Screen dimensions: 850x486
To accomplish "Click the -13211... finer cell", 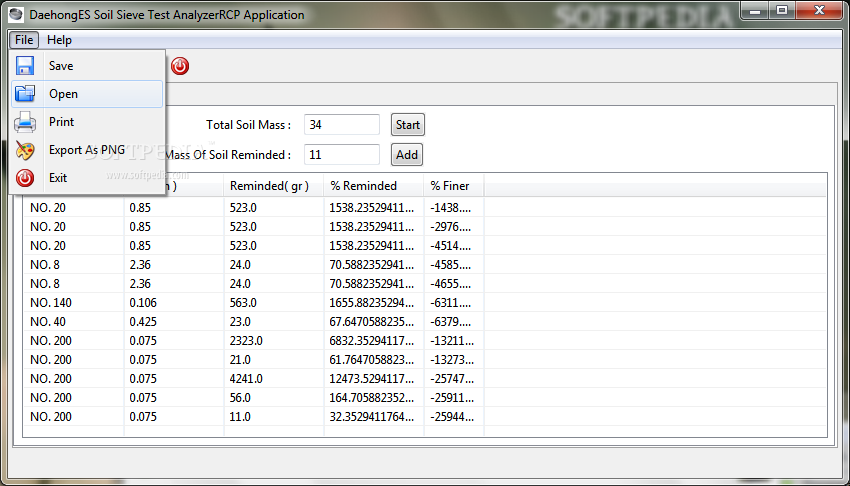I will coord(452,340).
